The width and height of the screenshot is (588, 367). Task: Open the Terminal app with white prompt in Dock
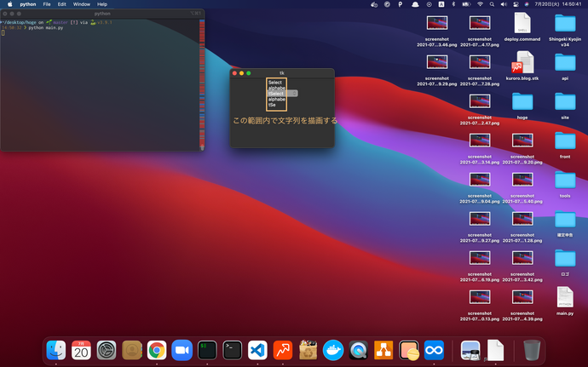pos(232,350)
